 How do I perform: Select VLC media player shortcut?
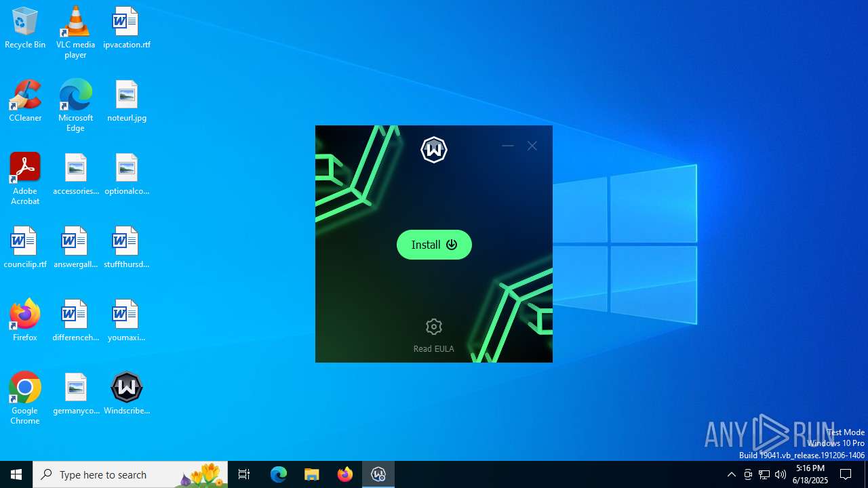coord(75,33)
